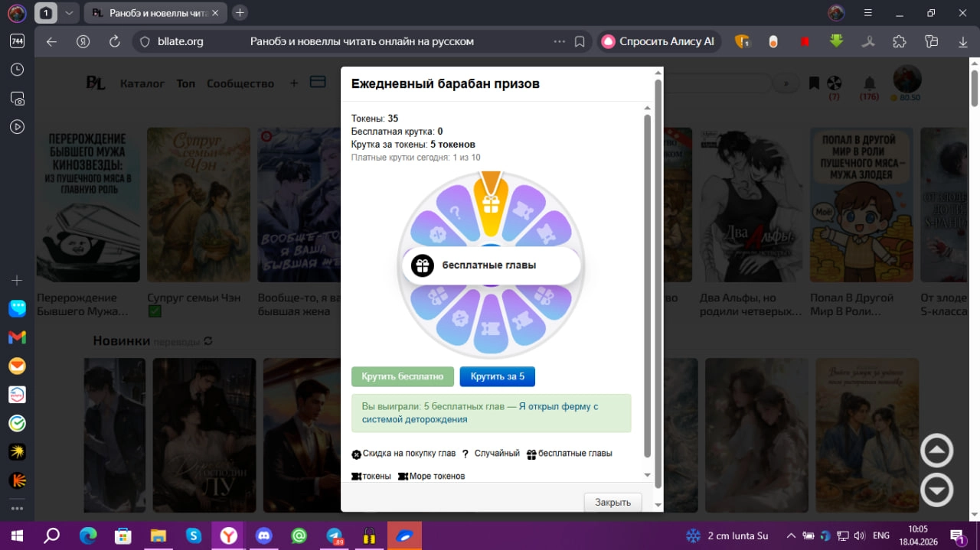Click the blue 'Крутить за 5' spin button

[x=497, y=376]
